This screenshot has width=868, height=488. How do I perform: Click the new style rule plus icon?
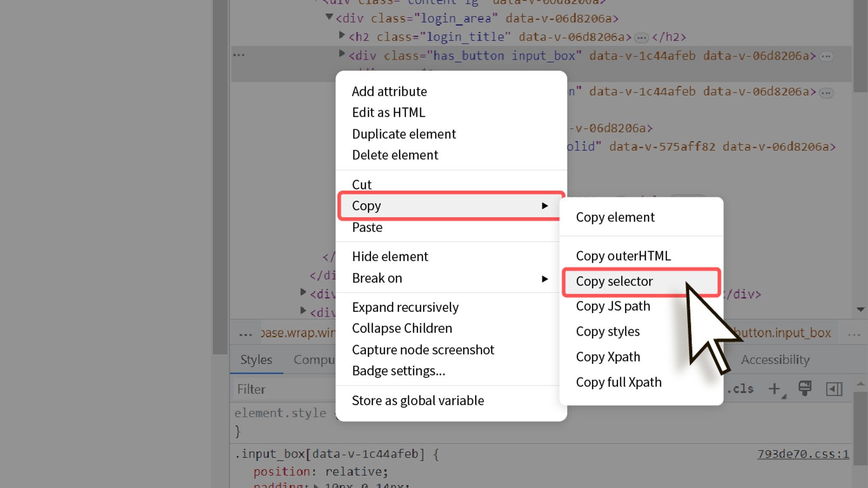(775, 389)
